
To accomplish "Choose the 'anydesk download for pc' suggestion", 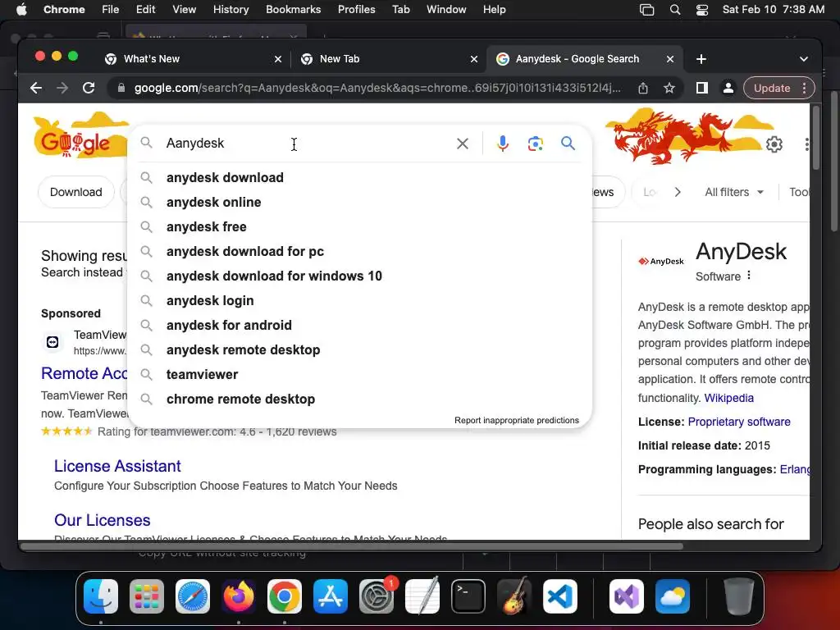I will [x=360, y=251].
